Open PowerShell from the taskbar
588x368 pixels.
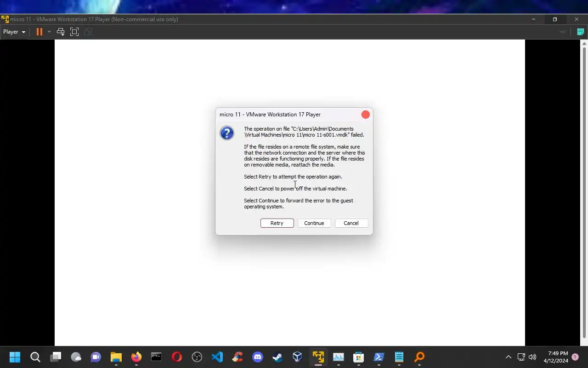[379, 357]
